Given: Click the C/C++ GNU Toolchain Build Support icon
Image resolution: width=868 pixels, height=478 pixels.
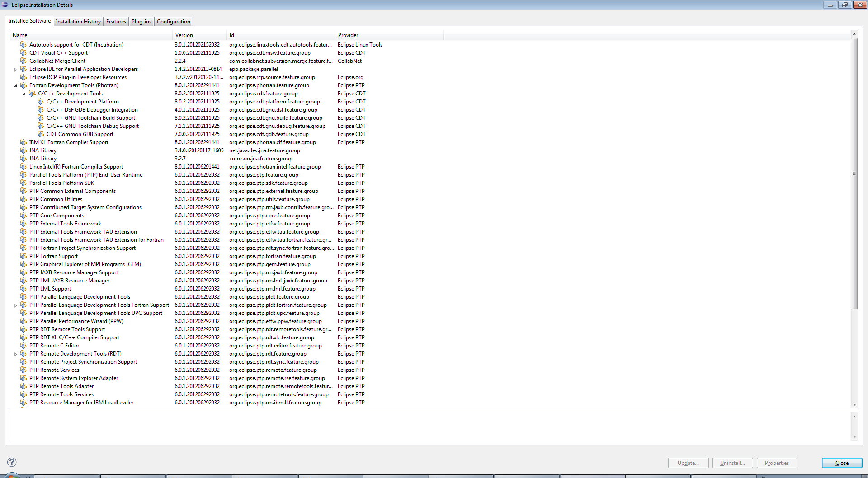Looking at the screenshot, I should pos(41,118).
